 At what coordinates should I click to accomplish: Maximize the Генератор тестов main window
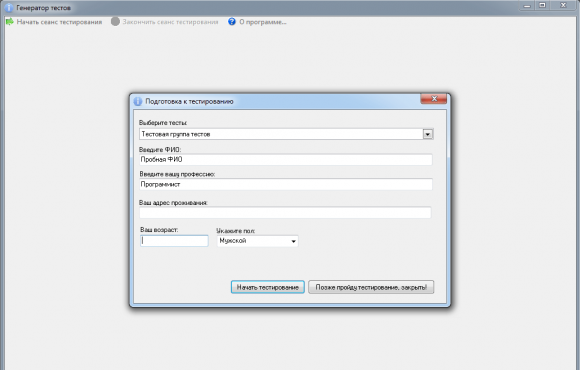click(543, 5)
